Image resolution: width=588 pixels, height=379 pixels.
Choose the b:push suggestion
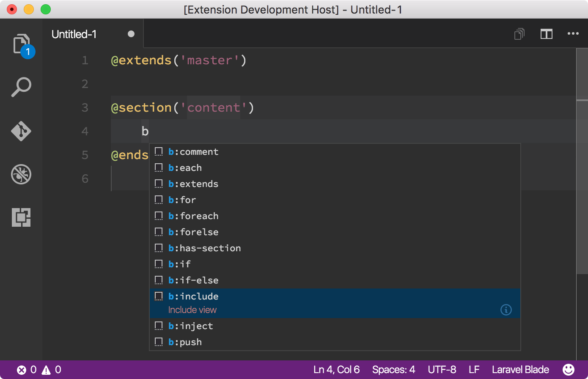[335, 342]
